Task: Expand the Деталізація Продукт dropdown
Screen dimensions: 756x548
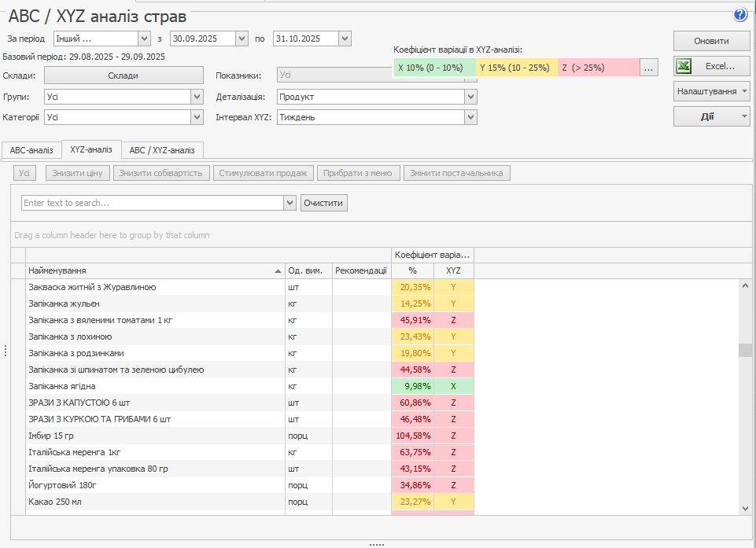Action: pyautogui.click(x=470, y=97)
